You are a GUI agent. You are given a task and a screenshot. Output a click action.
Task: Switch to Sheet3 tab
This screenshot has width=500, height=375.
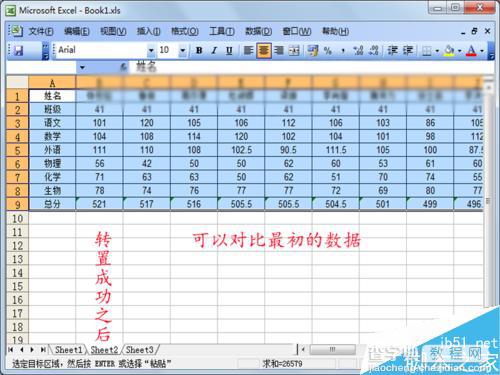[x=140, y=350]
